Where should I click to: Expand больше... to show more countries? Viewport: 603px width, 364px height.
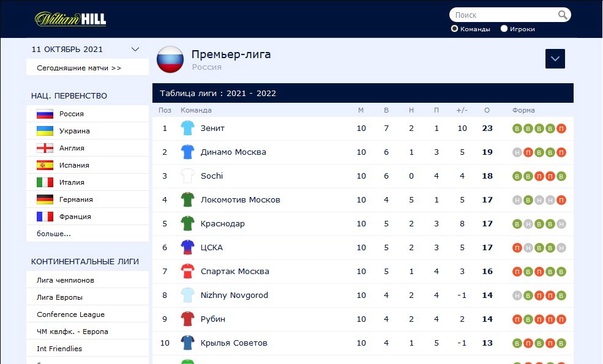click(x=54, y=234)
